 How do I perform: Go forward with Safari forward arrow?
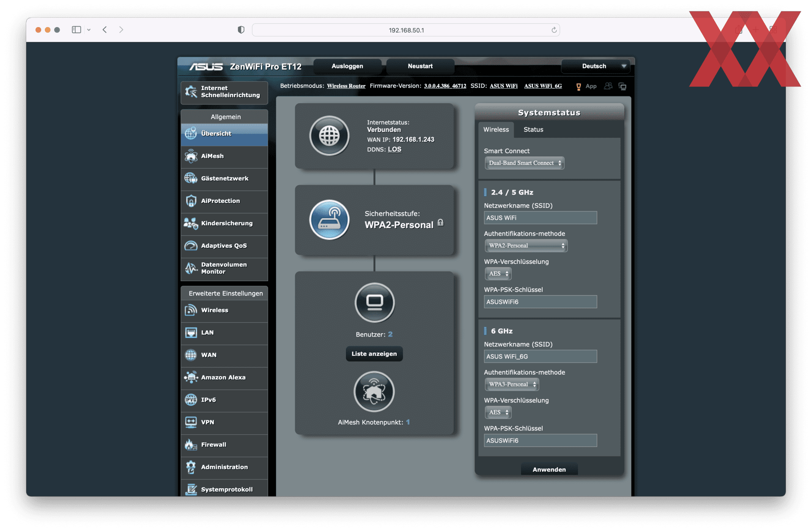(121, 30)
